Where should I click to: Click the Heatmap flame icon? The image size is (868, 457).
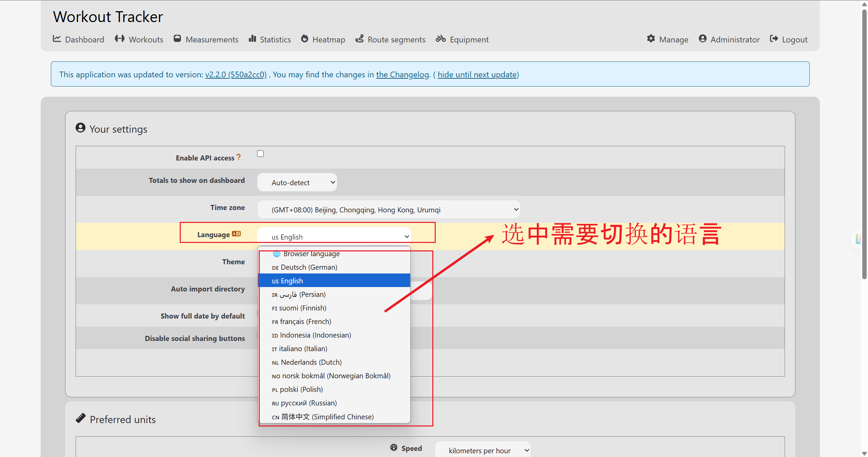pos(304,39)
